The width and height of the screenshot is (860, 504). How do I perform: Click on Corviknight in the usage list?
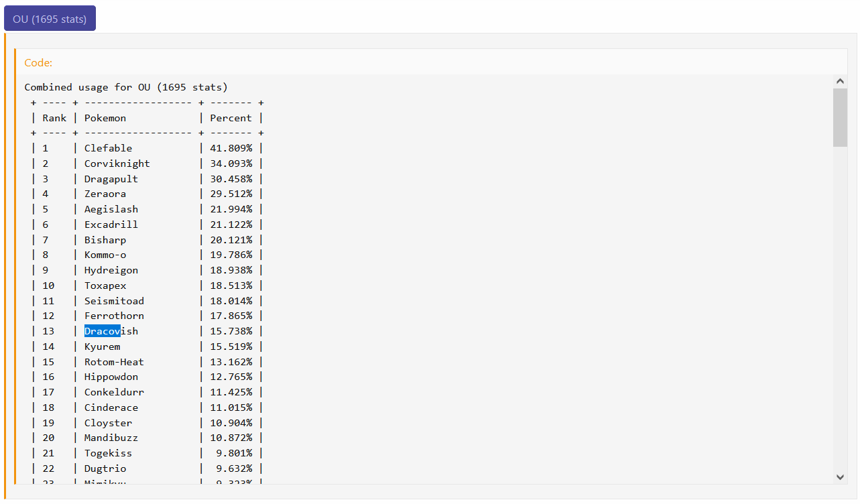(x=117, y=164)
